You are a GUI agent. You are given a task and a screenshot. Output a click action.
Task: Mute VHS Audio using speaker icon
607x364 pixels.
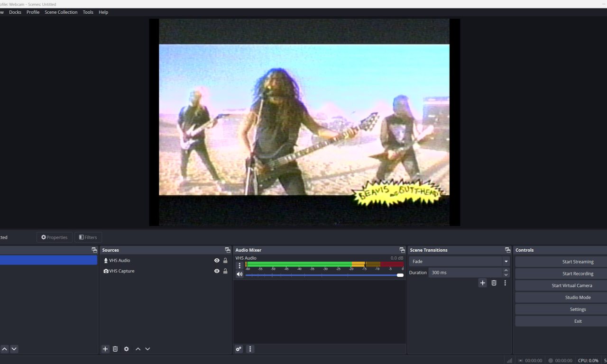[239, 274]
